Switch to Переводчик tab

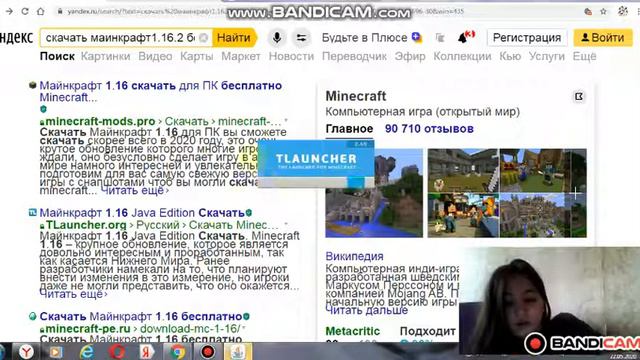[x=354, y=56]
